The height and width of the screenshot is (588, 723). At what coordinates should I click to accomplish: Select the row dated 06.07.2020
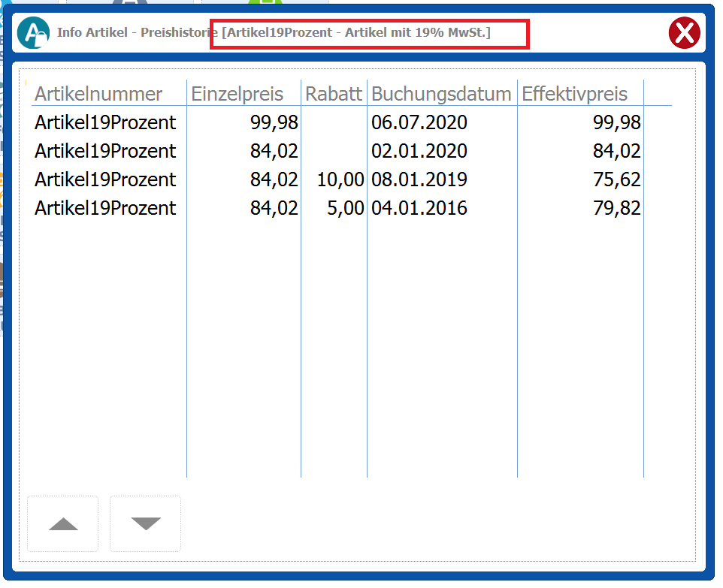[x=419, y=122]
